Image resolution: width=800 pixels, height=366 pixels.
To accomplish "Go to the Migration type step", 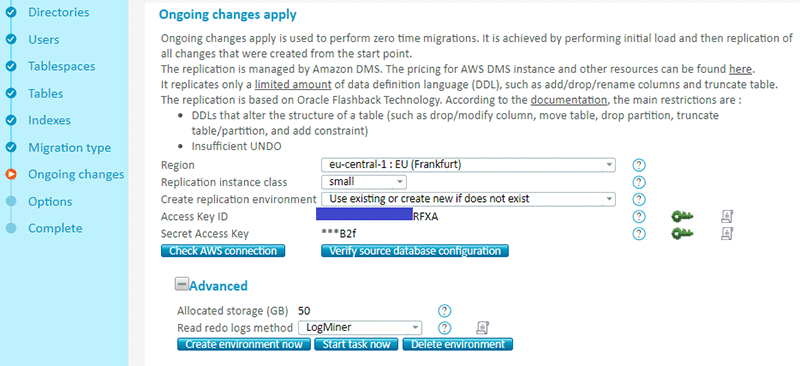I will tap(69, 148).
